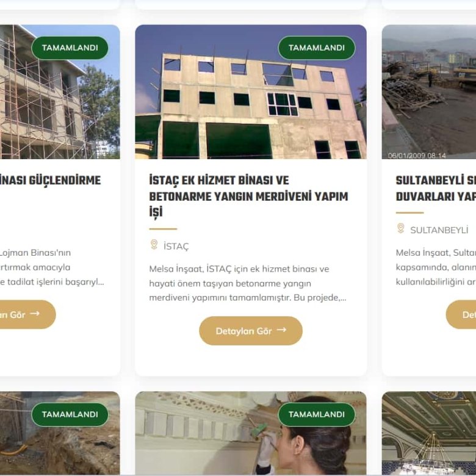Click the TAMAMLANDI badge on the scaffolding building photo
The width and height of the screenshot is (476, 476).
pyautogui.click(x=70, y=48)
